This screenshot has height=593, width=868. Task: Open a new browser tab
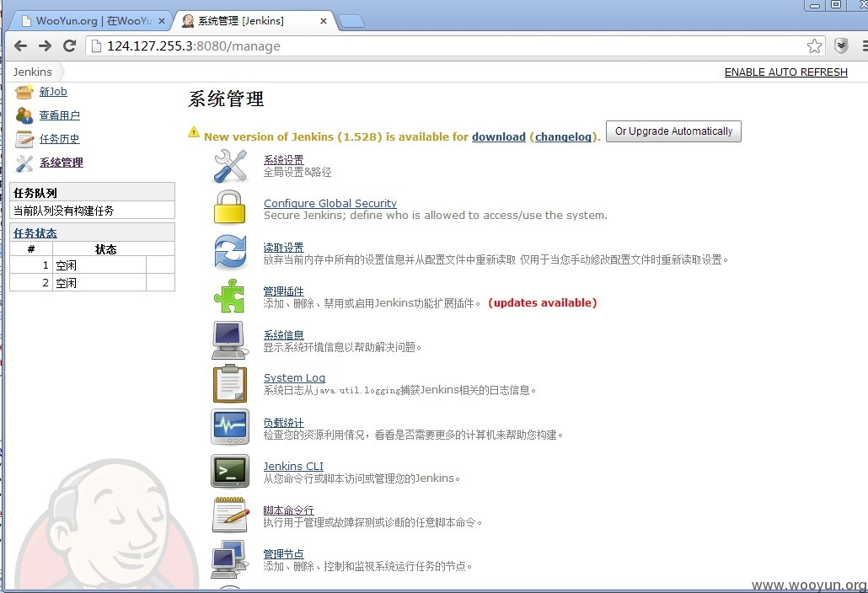click(351, 22)
